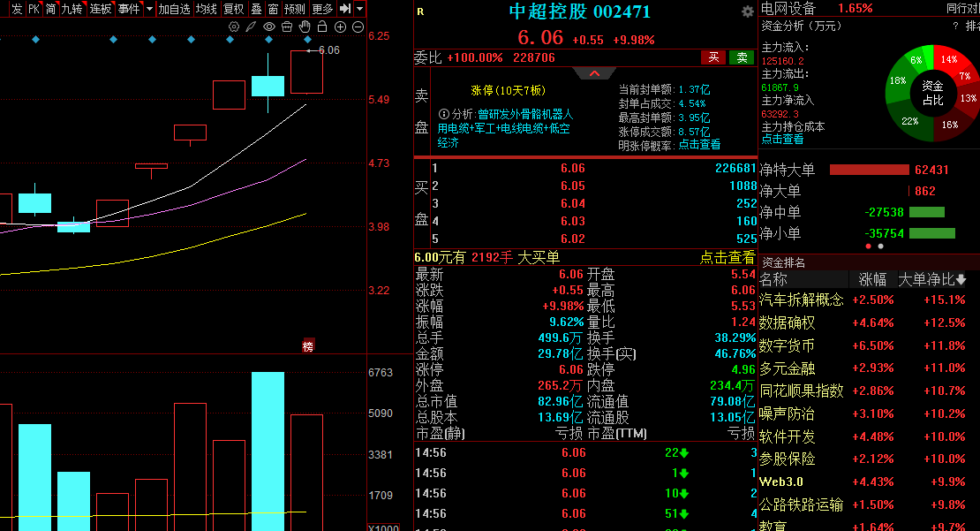
Task: Open 数据确权 sector row
Action: click(869, 322)
